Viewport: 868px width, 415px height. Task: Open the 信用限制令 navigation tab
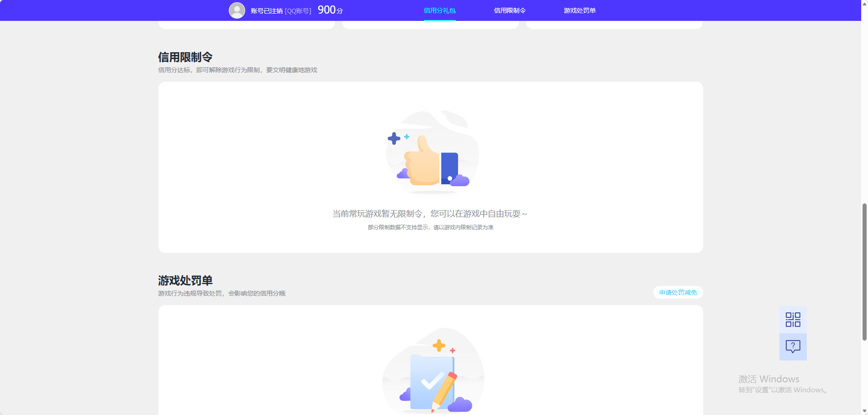(509, 10)
